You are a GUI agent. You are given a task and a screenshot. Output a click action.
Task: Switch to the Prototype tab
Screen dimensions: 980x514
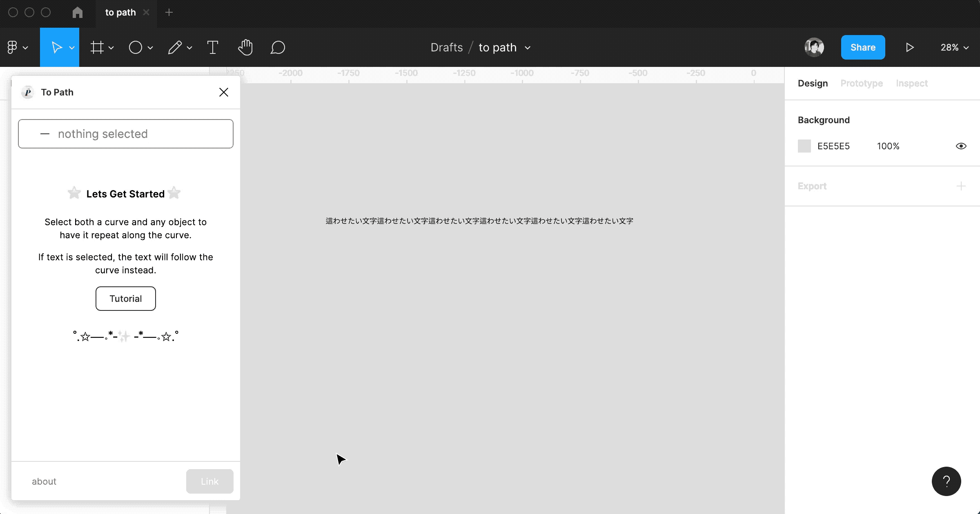[x=862, y=83]
